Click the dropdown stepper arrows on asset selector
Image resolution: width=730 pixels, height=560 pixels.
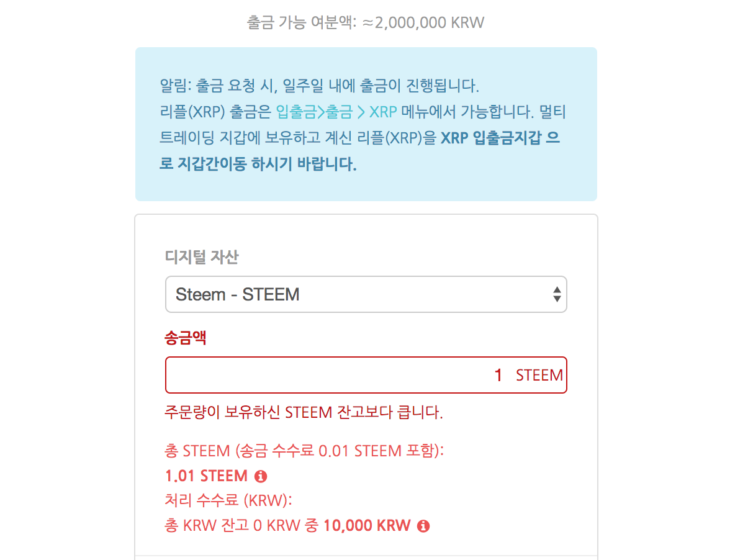click(557, 294)
